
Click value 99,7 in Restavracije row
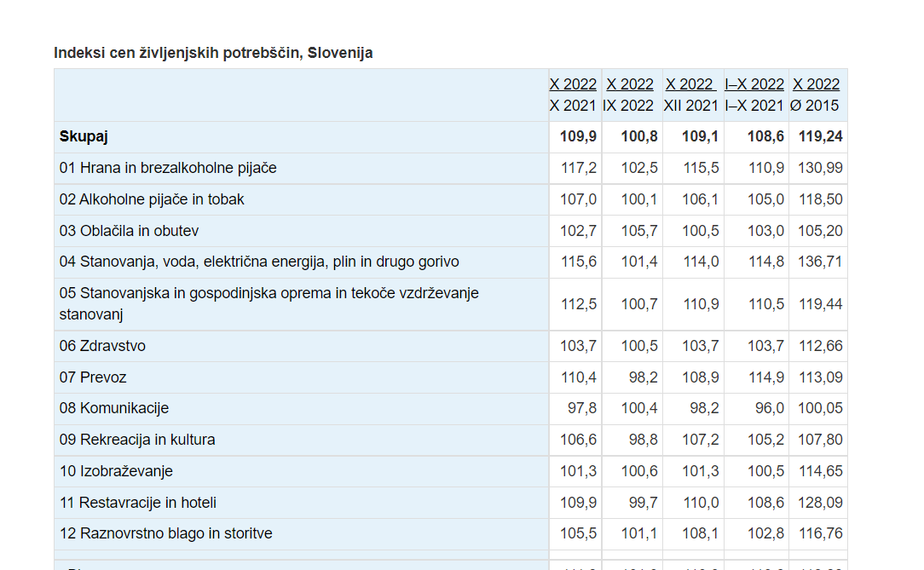pyautogui.click(x=643, y=503)
